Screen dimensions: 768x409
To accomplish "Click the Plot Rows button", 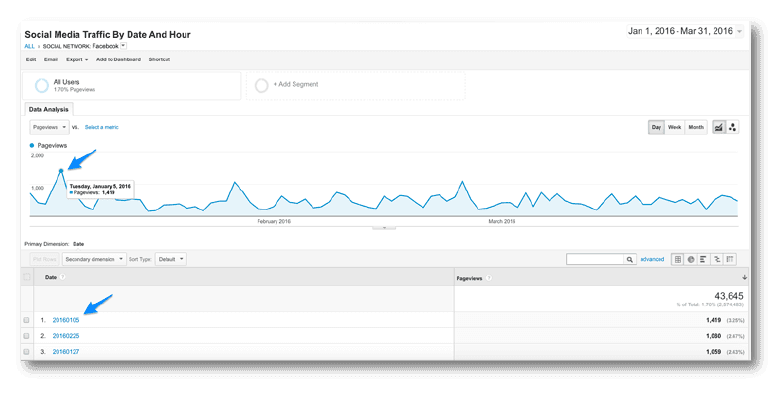I will (45, 260).
